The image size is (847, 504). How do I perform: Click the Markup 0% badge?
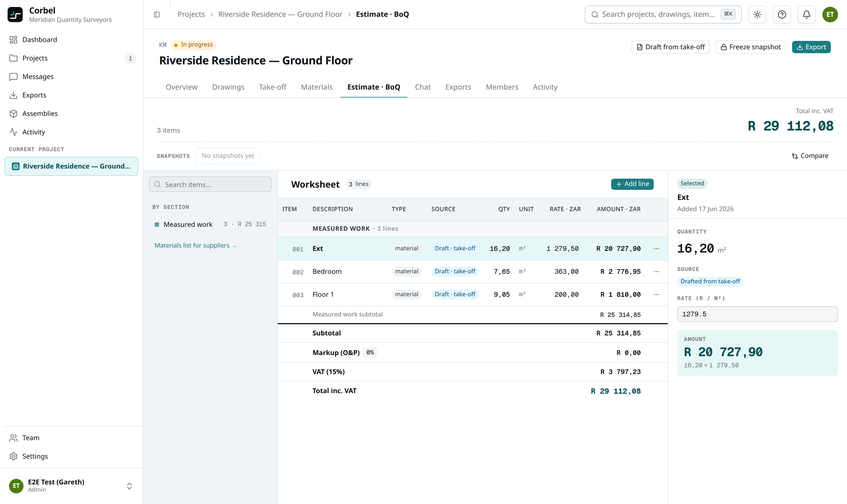(x=370, y=353)
